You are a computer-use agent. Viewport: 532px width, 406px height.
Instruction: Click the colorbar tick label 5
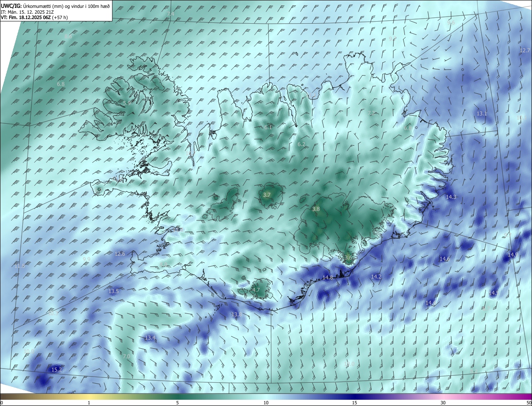point(177,403)
